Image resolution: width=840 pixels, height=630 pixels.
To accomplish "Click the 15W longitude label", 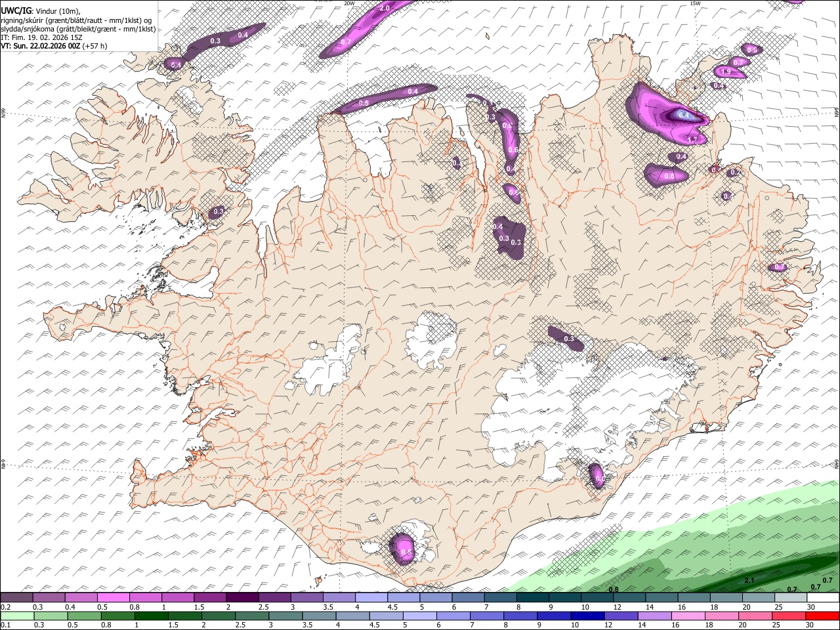I will pyautogui.click(x=695, y=3).
